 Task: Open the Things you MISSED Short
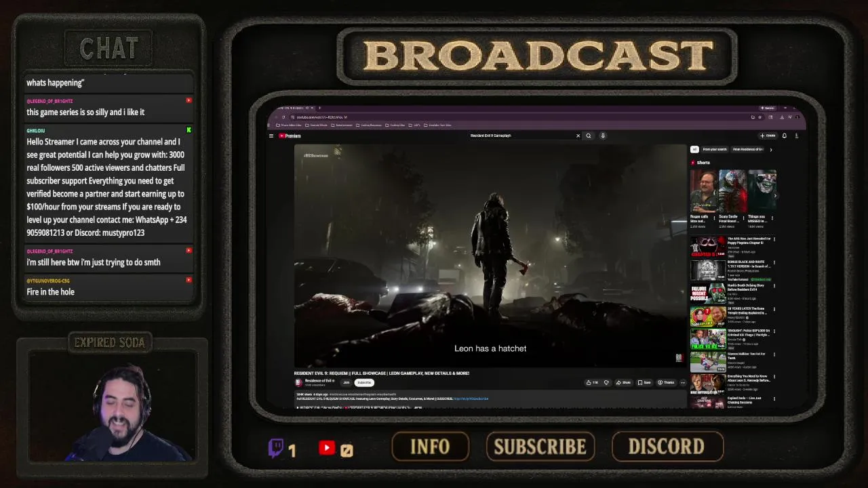click(762, 191)
